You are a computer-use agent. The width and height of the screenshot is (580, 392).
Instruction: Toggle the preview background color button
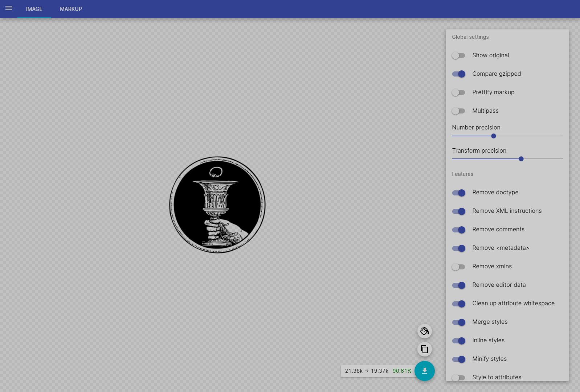[x=424, y=331]
